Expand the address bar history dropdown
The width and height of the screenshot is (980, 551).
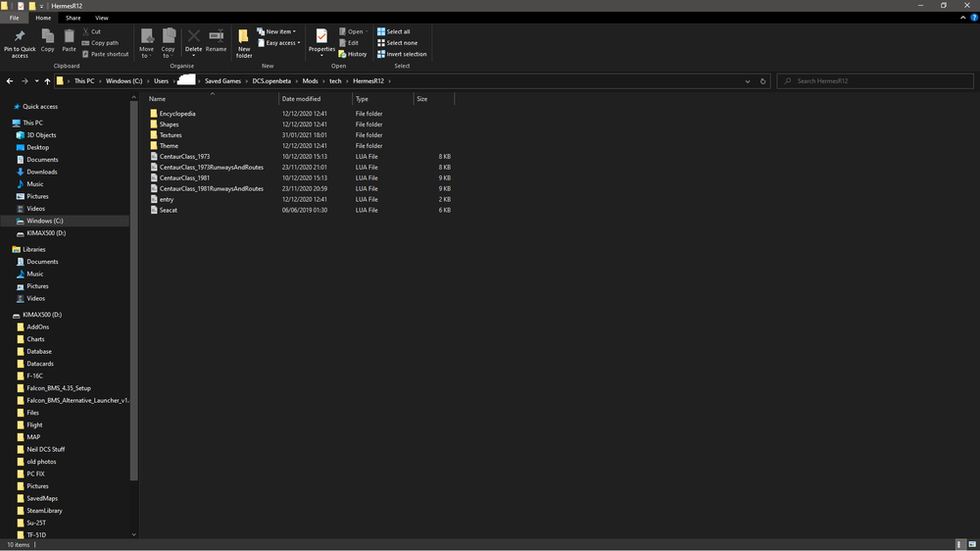pyautogui.click(x=748, y=80)
